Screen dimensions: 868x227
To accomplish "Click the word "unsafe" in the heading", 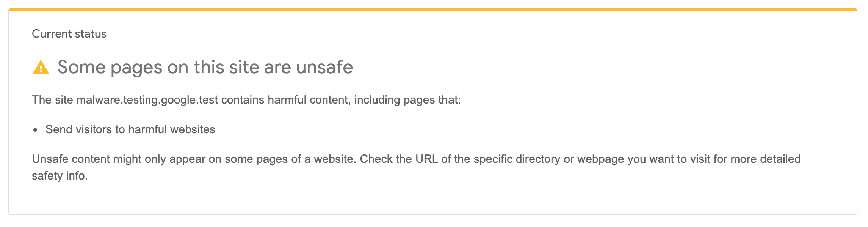I will (324, 67).
